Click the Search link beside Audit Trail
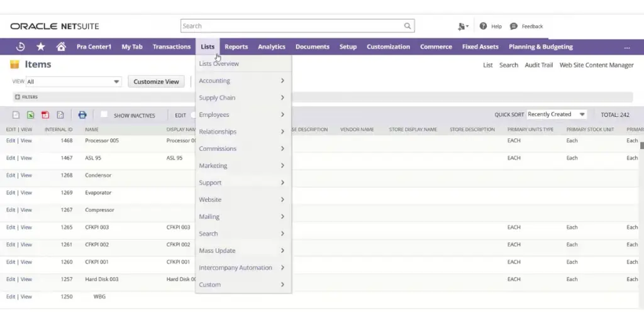 [508, 65]
